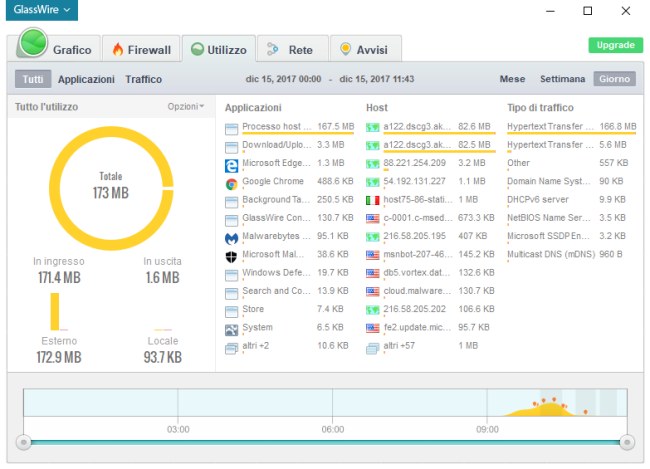This screenshot has height=469, width=650.
Task: Click the US flag next to c-0001.c-msed host
Action: click(373, 219)
